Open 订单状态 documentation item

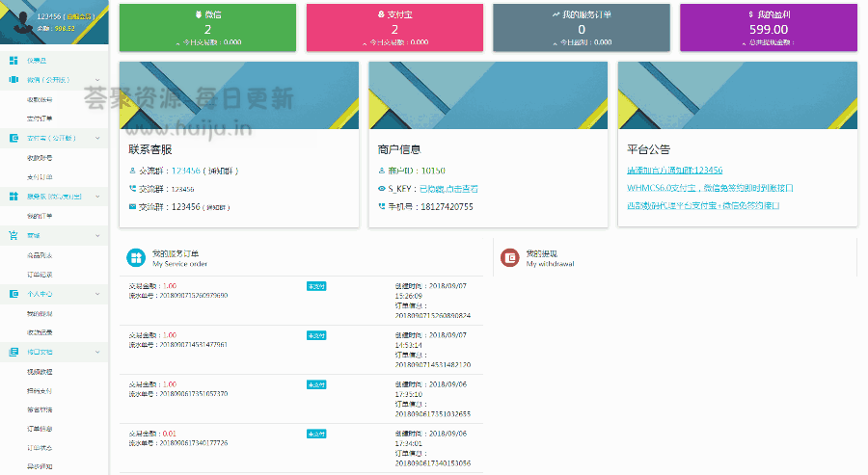[x=40, y=447]
